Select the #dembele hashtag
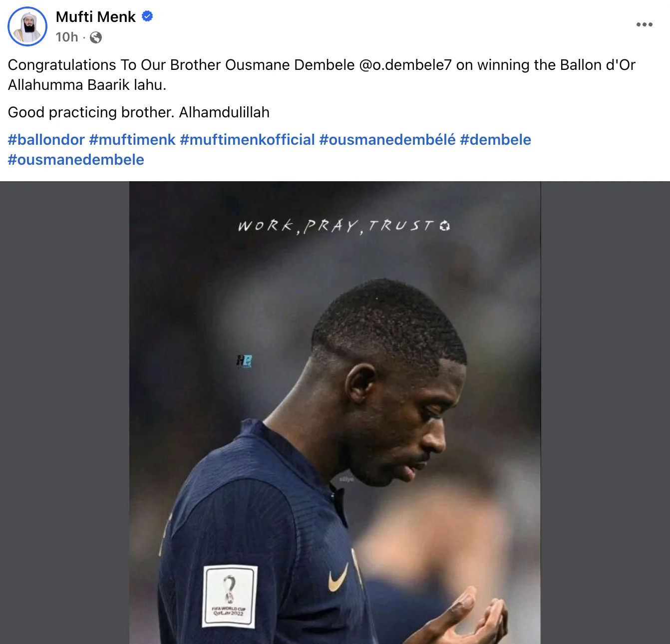This screenshot has width=670, height=644. click(x=495, y=140)
